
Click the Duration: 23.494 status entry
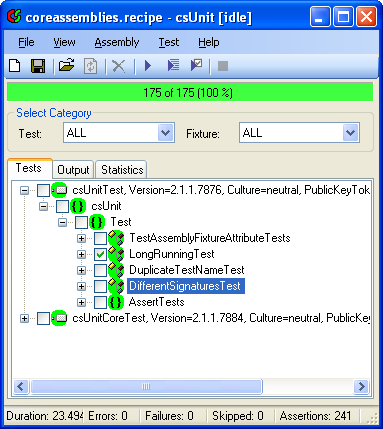click(x=44, y=416)
